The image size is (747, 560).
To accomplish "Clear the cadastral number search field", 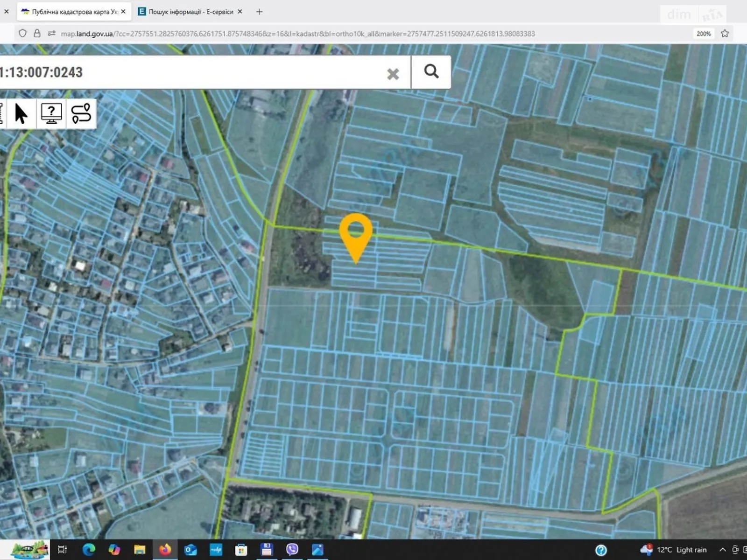I will coord(393,74).
